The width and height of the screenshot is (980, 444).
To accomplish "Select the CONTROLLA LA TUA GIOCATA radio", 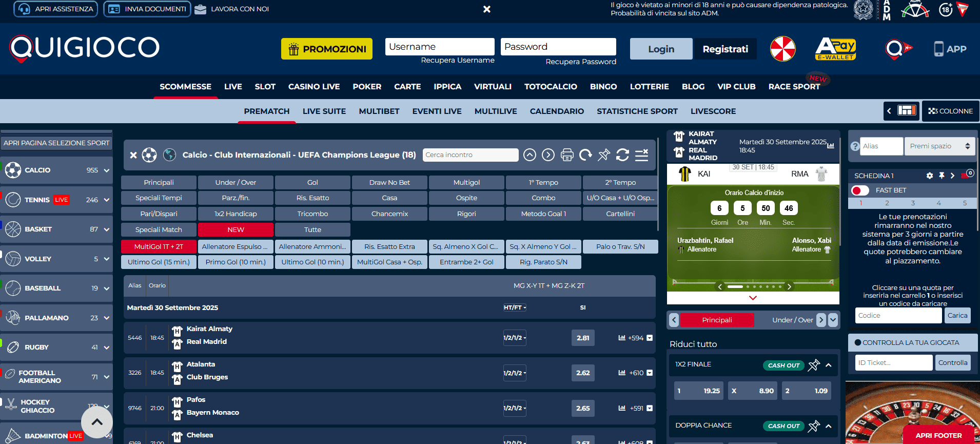I will point(857,342).
